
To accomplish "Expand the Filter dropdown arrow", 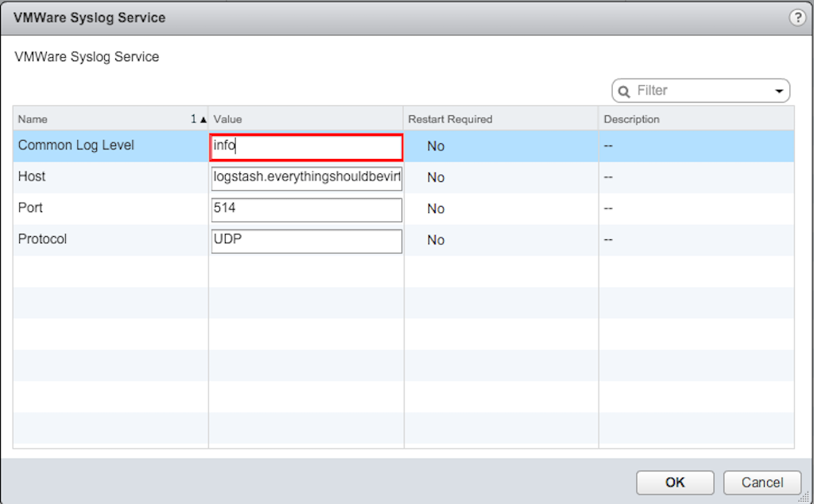I will click(779, 91).
